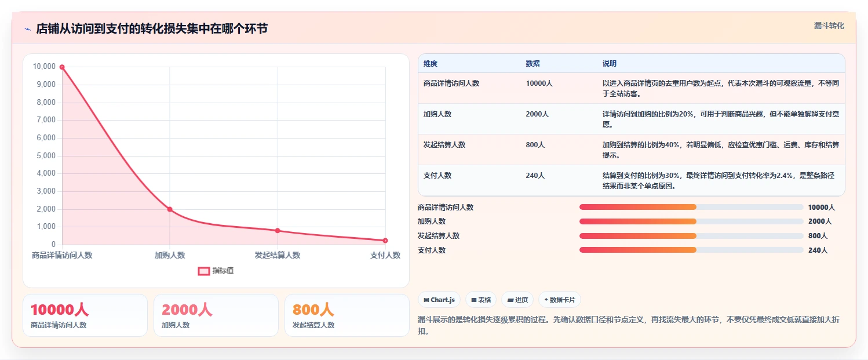This screenshot has width=868, height=360.
Task: Click the 240人 label beside the progress bar
Action: [x=818, y=250]
